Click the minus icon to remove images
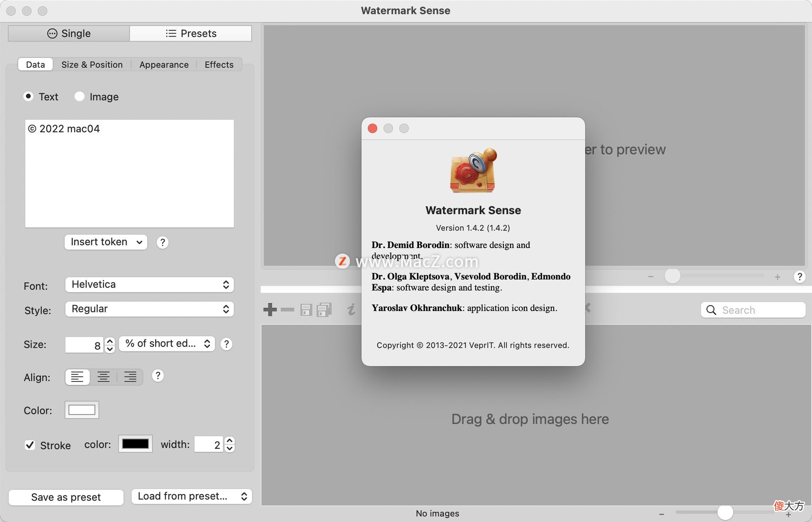The height and width of the screenshot is (522, 812). (287, 310)
